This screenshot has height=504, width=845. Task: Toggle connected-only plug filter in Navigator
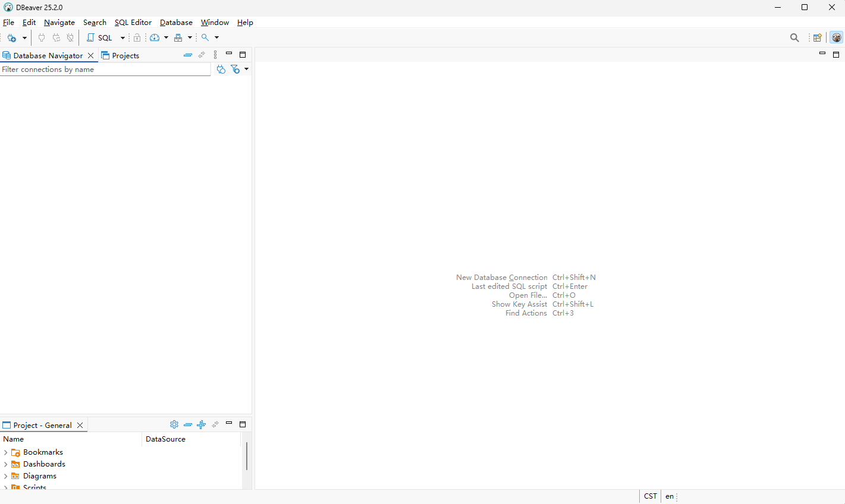click(221, 70)
